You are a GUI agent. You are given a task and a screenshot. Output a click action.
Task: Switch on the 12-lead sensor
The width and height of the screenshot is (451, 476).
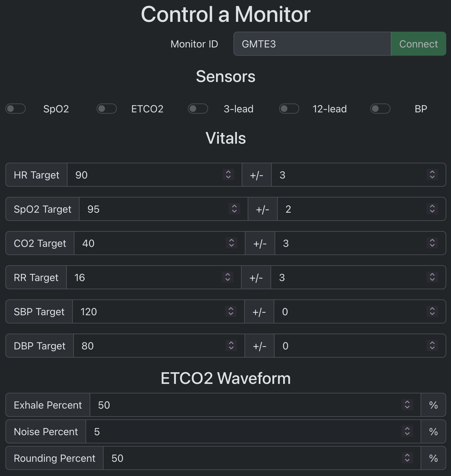[x=289, y=109]
